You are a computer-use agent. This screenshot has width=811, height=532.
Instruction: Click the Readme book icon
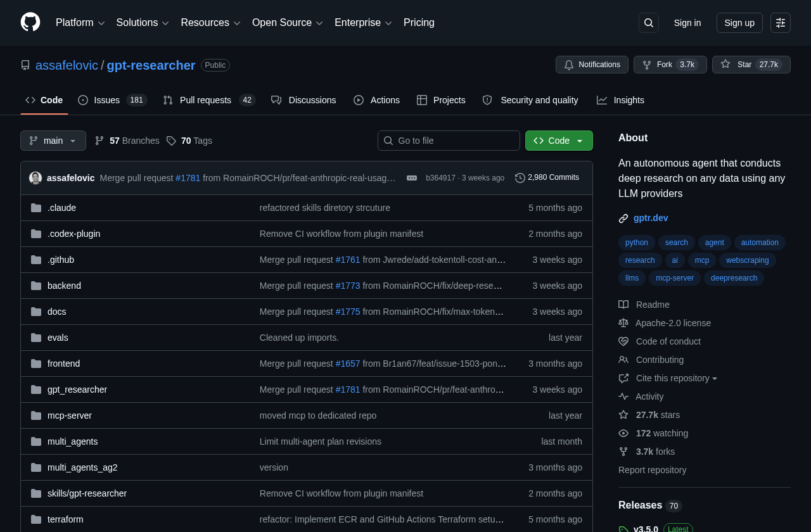click(x=623, y=305)
